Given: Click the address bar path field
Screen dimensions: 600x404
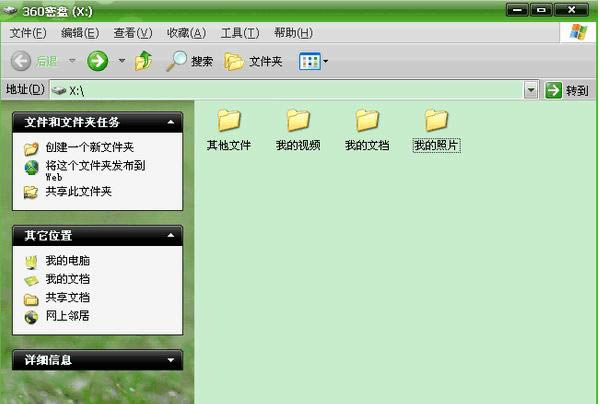Looking at the screenshot, I should (290, 90).
